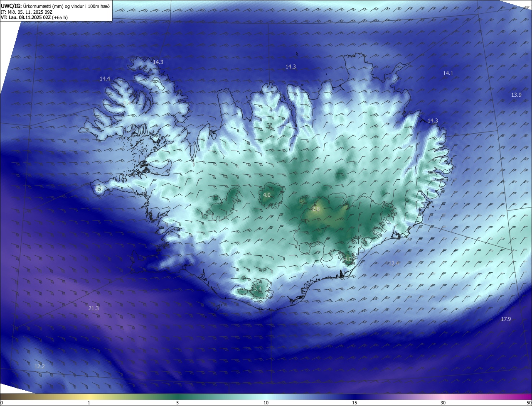Click the 17.9 value over the southeastern sea

point(506,319)
